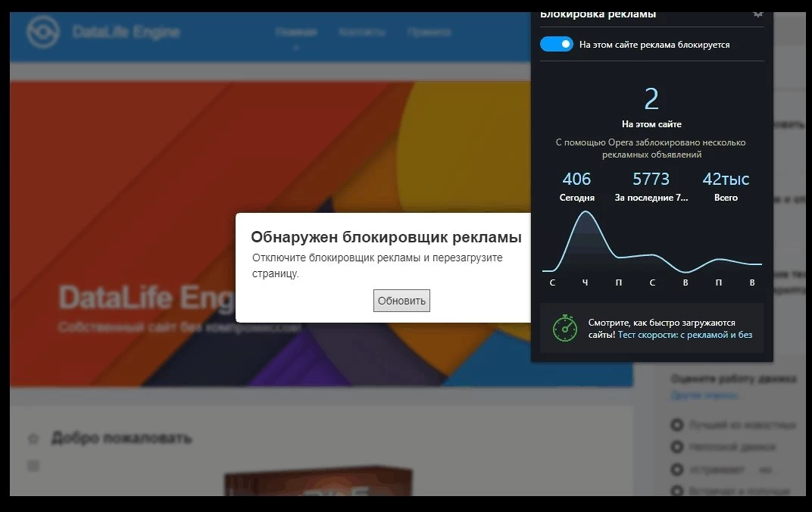Click the 406 Сегодня counter

[576, 186]
